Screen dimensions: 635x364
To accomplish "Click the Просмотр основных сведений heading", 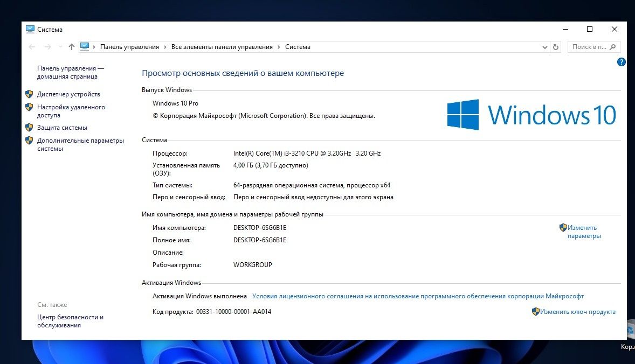I will [243, 73].
